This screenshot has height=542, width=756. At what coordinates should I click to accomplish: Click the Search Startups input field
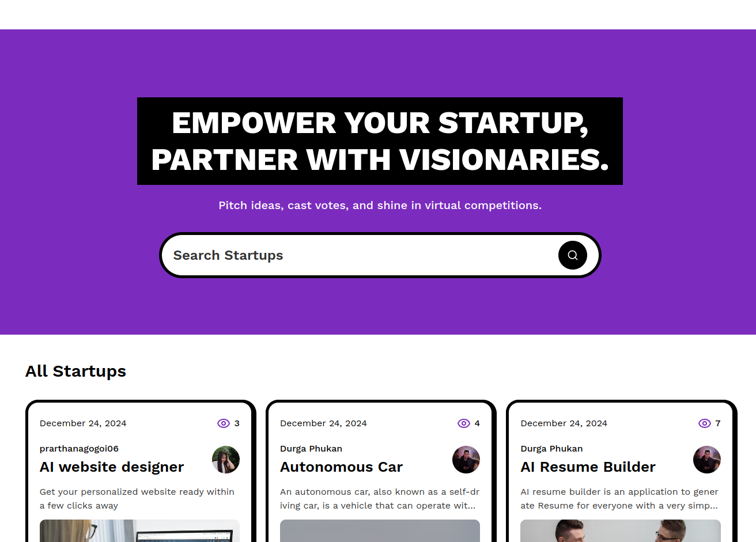click(x=357, y=255)
